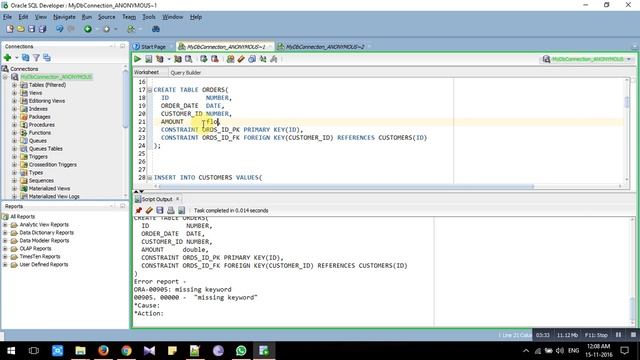Open the File menu
The height and width of the screenshot is (360, 640).
pos(7,17)
